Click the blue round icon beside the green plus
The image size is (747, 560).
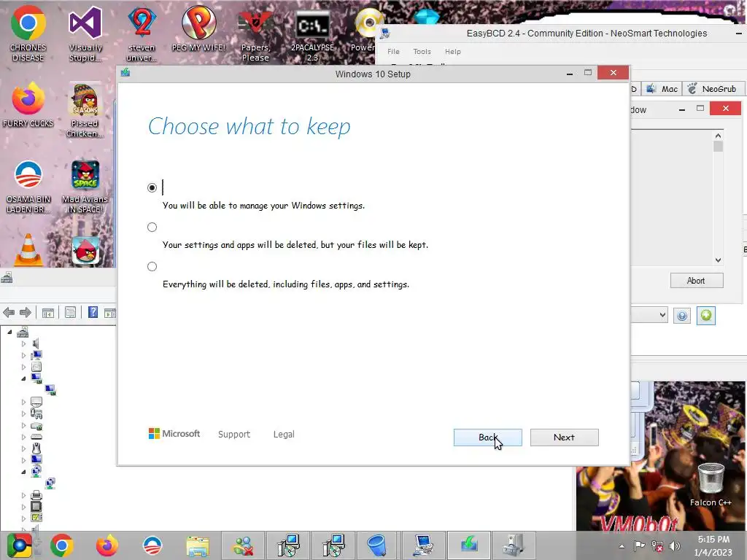[682, 316]
